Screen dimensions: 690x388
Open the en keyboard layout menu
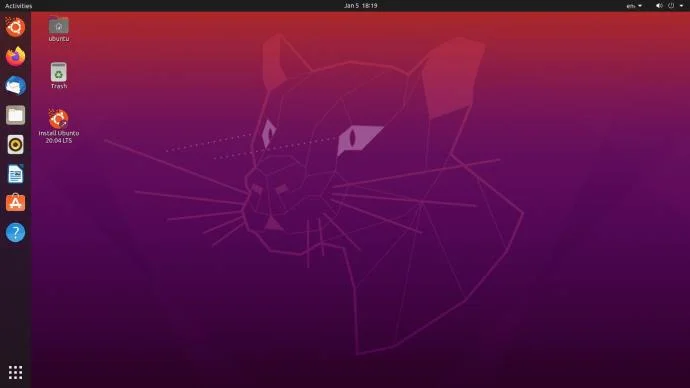pos(634,6)
